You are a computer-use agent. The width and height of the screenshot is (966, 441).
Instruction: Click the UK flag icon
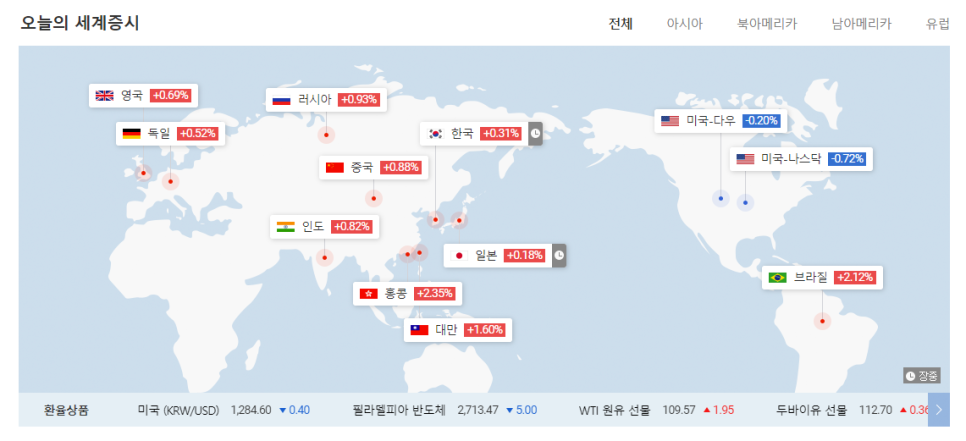[104, 95]
